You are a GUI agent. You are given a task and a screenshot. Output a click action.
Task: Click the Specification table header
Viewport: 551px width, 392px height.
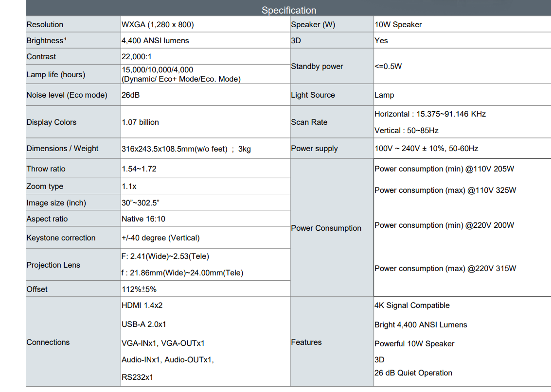[289, 10]
